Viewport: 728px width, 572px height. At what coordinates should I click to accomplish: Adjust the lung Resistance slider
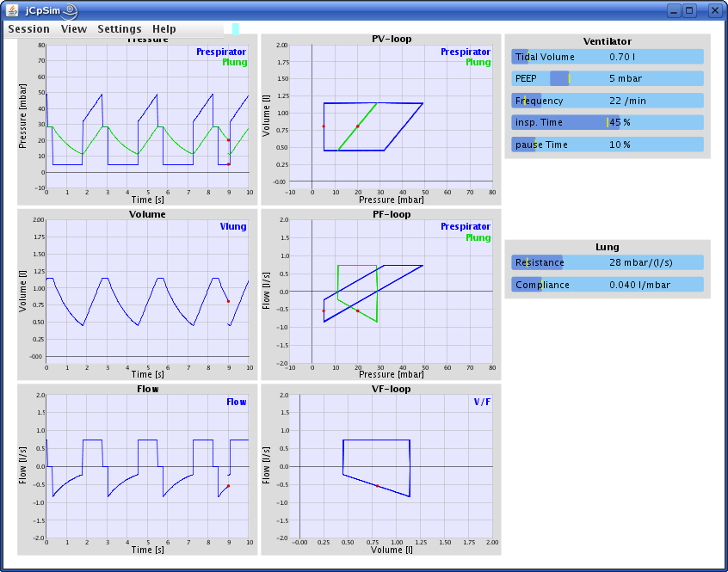point(608,262)
